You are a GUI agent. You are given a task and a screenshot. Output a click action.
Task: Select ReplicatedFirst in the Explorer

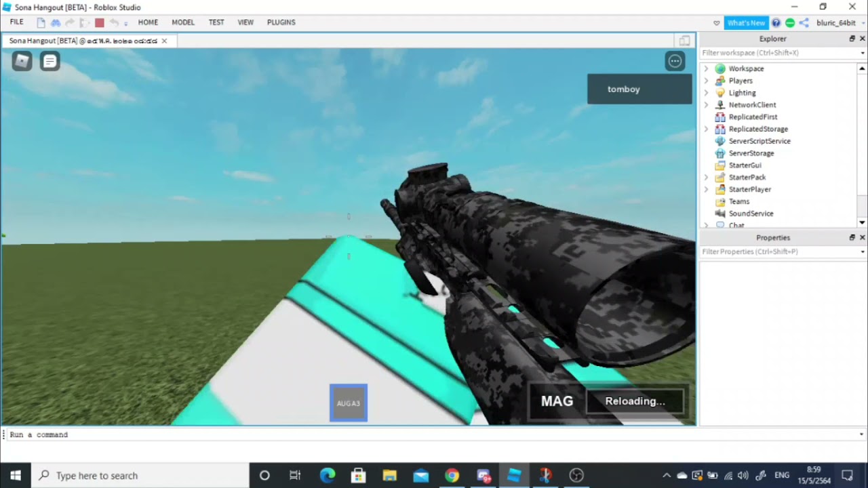pos(753,117)
